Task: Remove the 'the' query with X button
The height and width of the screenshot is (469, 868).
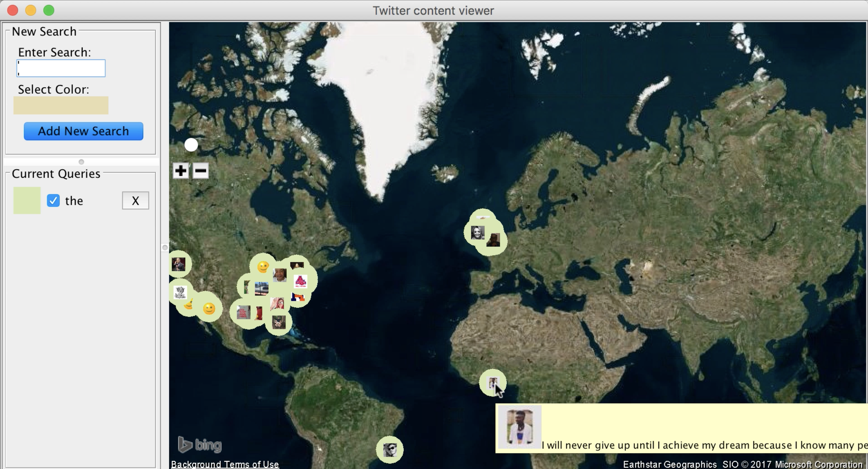Action: click(135, 201)
